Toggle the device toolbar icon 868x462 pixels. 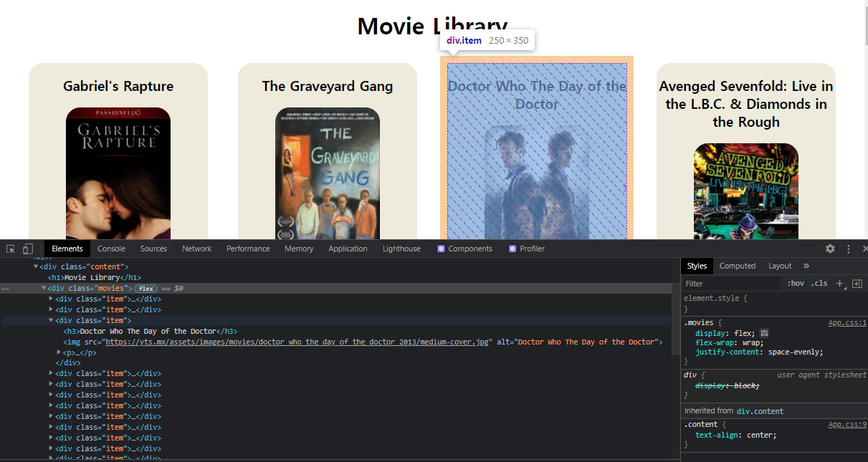click(28, 249)
